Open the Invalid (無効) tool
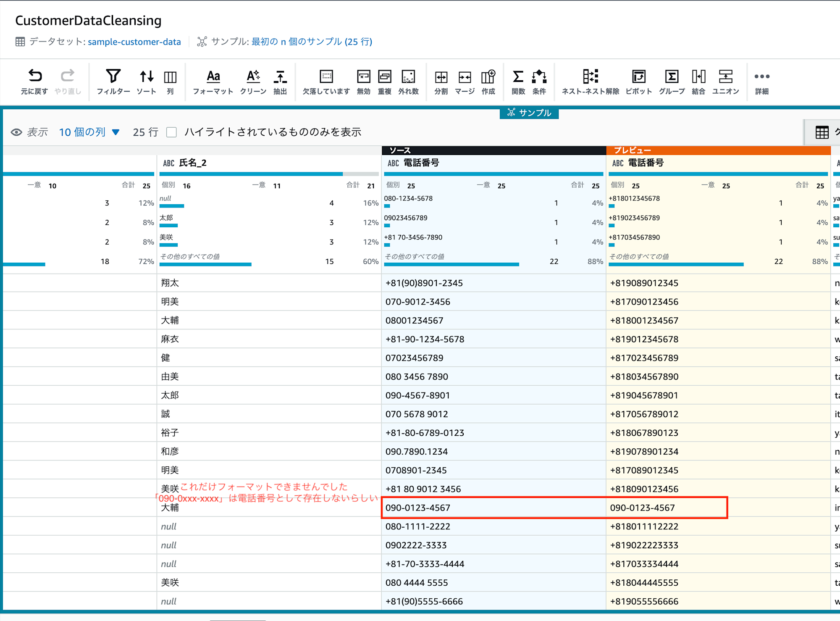 363,82
